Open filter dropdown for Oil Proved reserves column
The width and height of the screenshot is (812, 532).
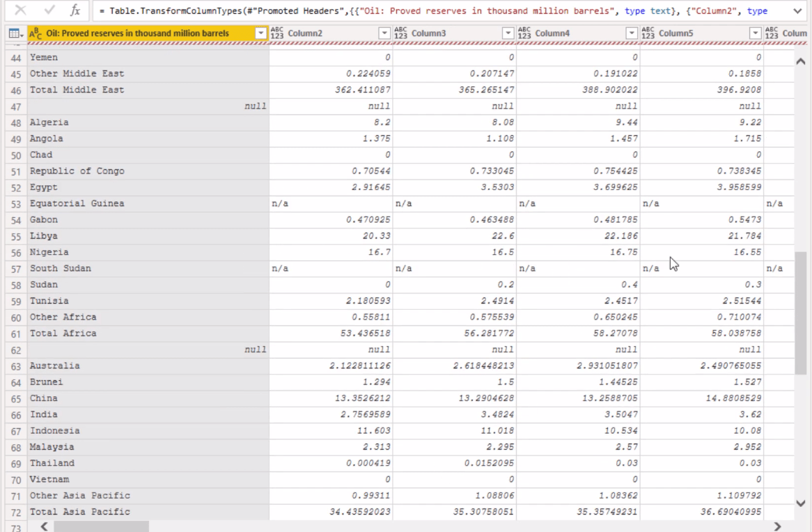[260, 33]
